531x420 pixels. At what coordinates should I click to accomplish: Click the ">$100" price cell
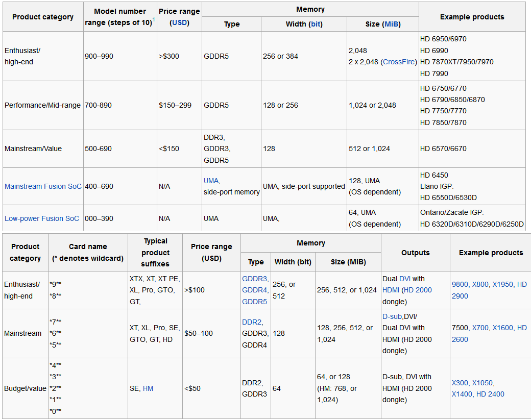(x=212, y=290)
